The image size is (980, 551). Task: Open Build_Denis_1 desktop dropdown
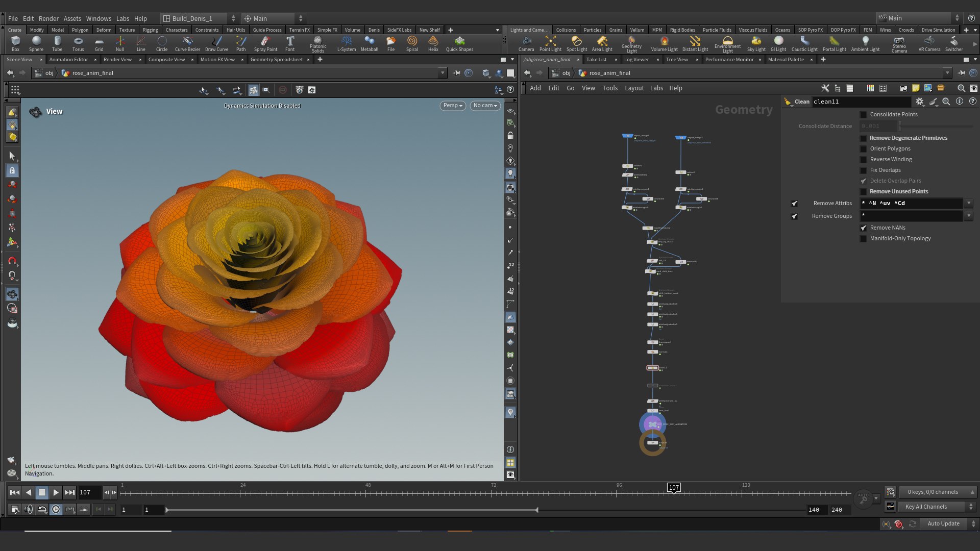click(199, 18)
